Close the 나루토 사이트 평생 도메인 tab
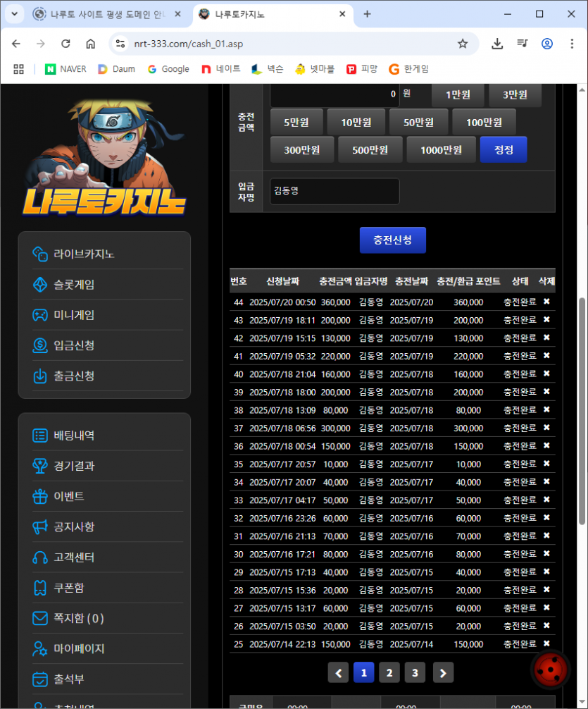Image resolution: width=588 pixels, height=709 pixels. pos(177,14)
